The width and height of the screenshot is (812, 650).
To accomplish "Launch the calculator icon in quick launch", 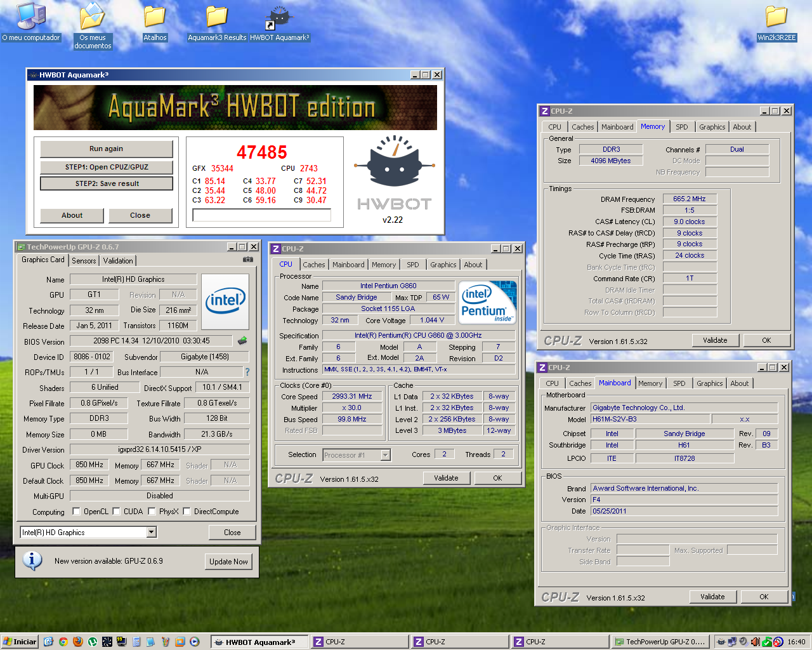I will coord(136,642).
